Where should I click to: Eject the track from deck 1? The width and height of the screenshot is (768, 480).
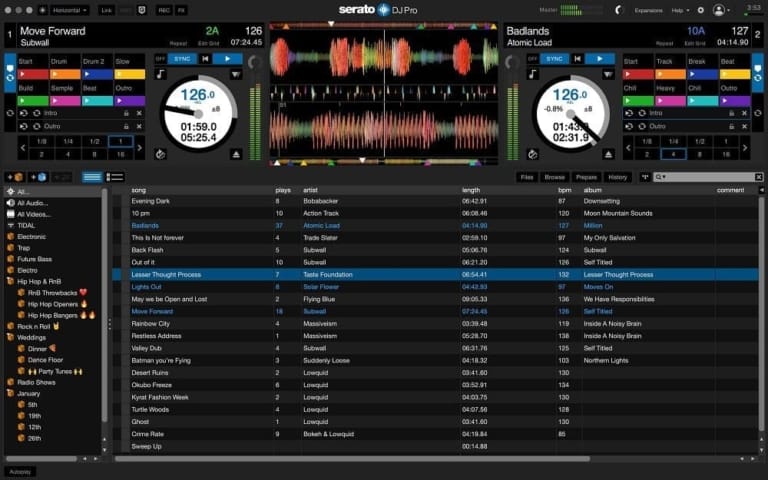(x=236, y=154)
